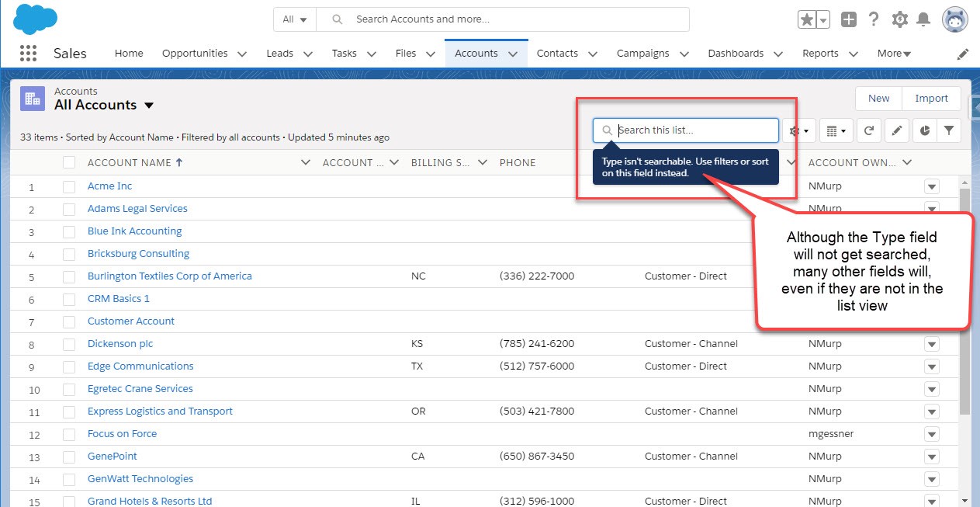Open the All search scope dropdown

pos(295,19)
